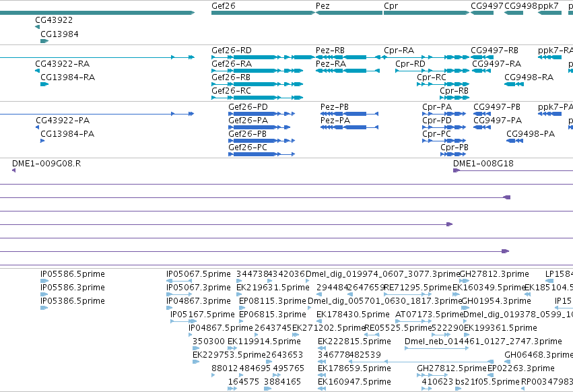Click the Cpr-RA transcript label

(399, 50)
